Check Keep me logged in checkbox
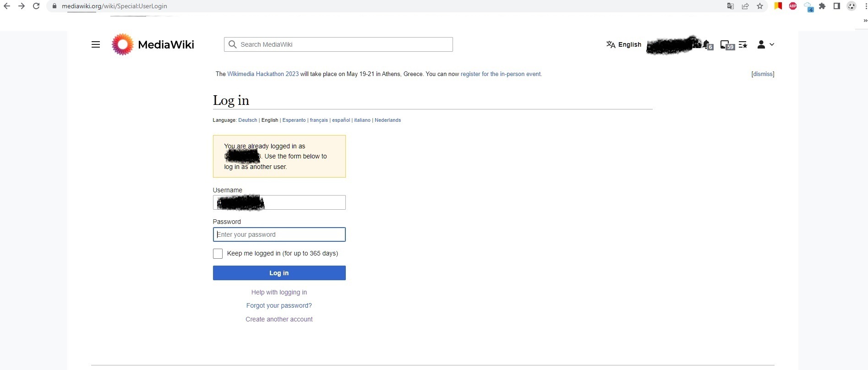868x370 pixels. point(218,254)
